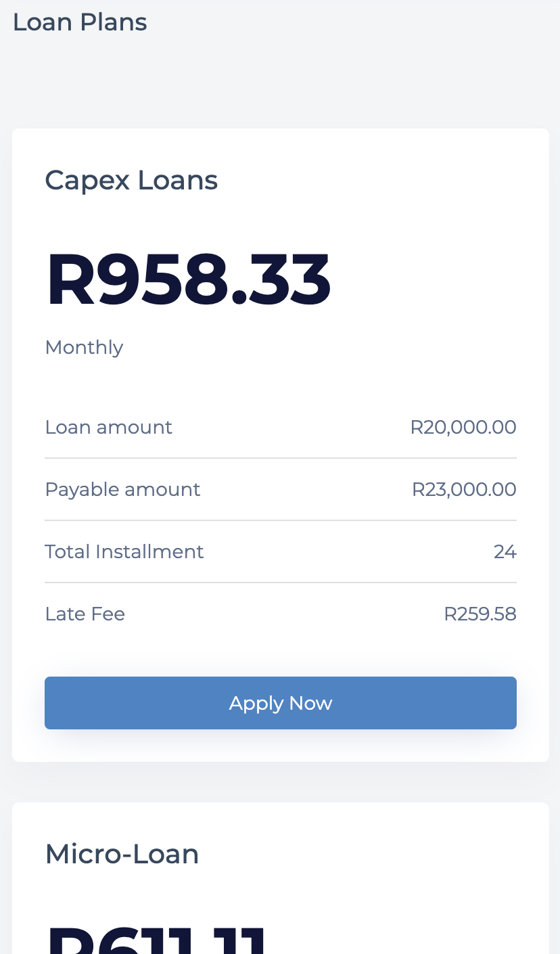The height and width of the screenshot is (954, 560).
Task: Click the Loan Plans page heading
Action: point(80,22)
